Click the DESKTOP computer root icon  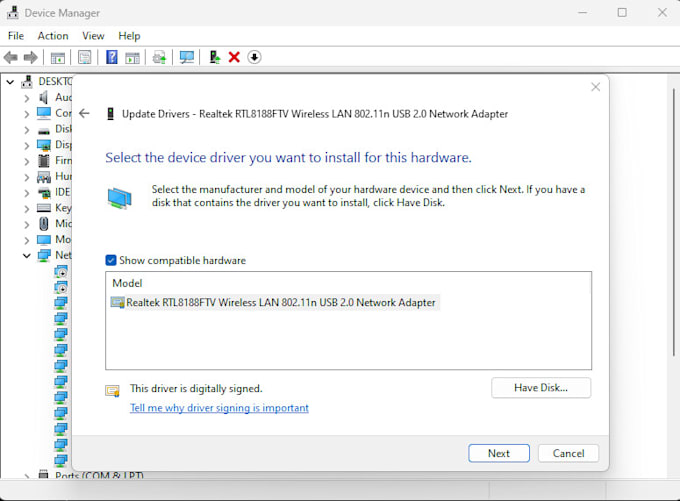27,81
